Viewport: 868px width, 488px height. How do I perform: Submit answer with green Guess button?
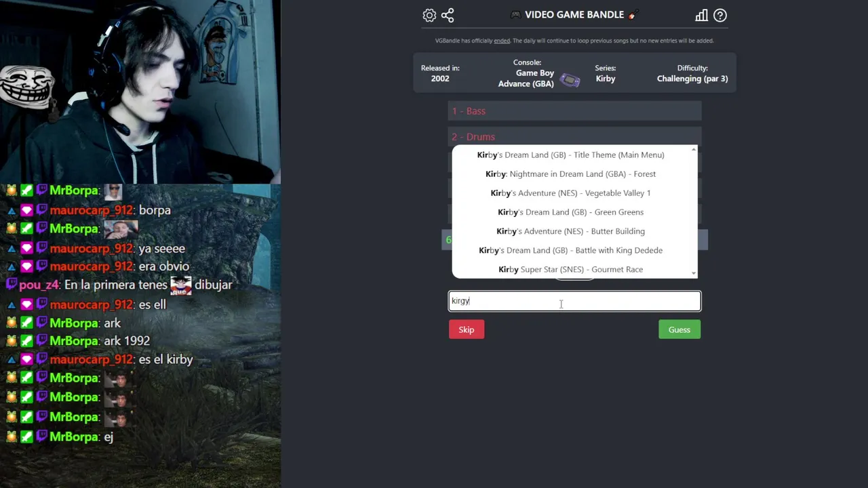(679, 329)
